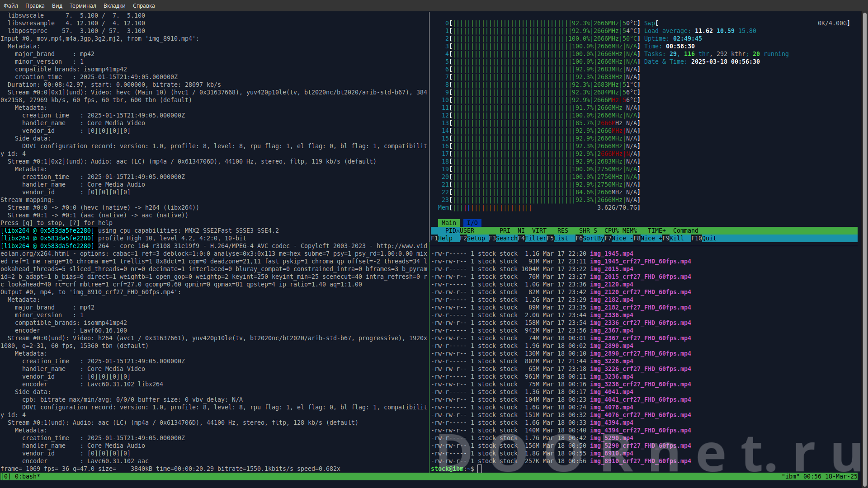This screenshot has height=488, width=868.
Task: Open the Терминал menu
Action: click(83, 5)
